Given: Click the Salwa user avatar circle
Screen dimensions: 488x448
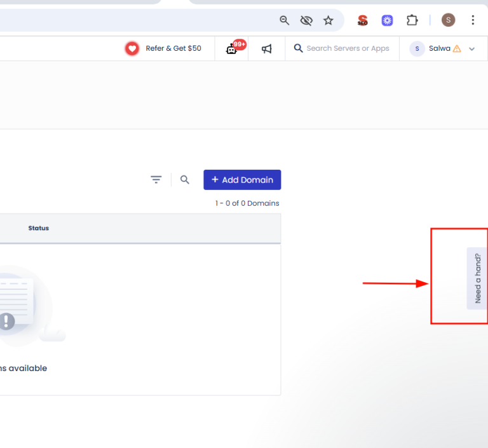Looking at the screenshot, I should [417, 48].
